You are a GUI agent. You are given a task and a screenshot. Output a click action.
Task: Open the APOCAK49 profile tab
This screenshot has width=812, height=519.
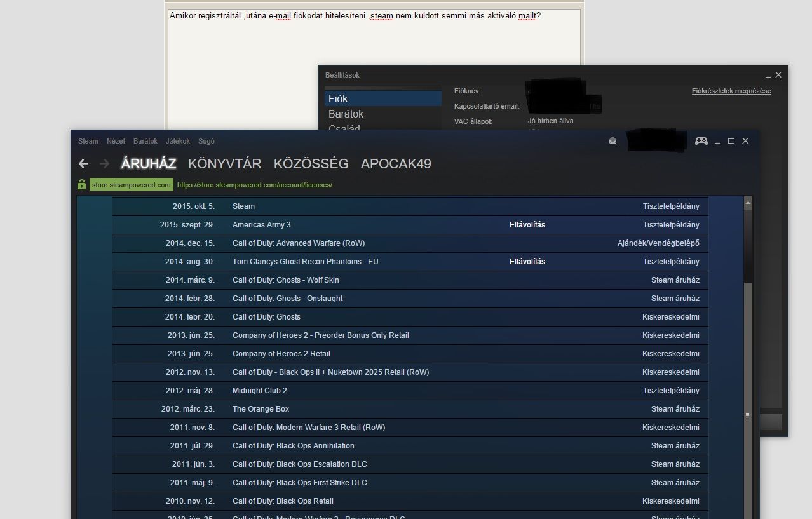click(x=396, y=164)
